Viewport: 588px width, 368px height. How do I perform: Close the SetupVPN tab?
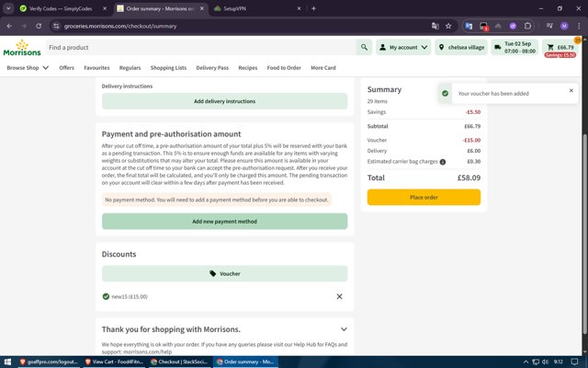(x=299, y=8)
